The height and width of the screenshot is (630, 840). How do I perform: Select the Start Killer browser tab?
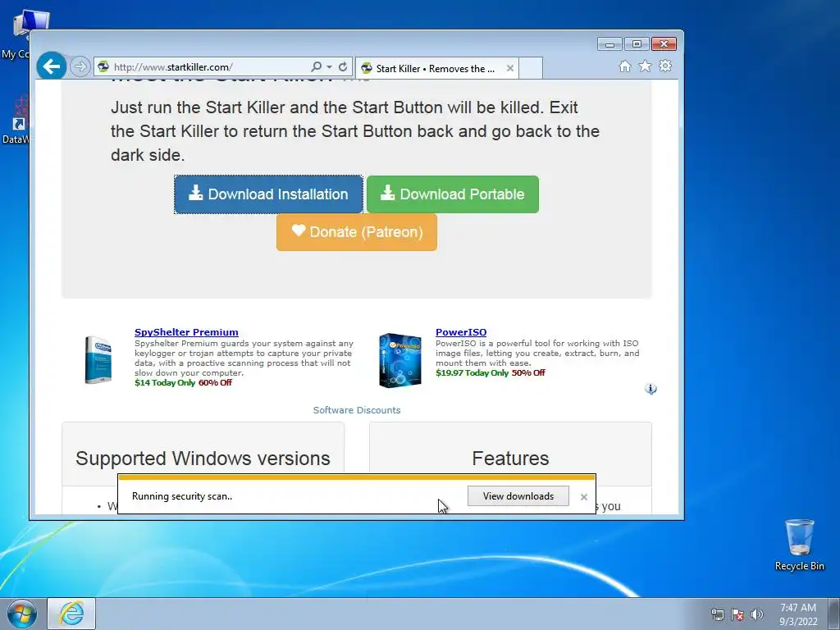pos(435,69)
